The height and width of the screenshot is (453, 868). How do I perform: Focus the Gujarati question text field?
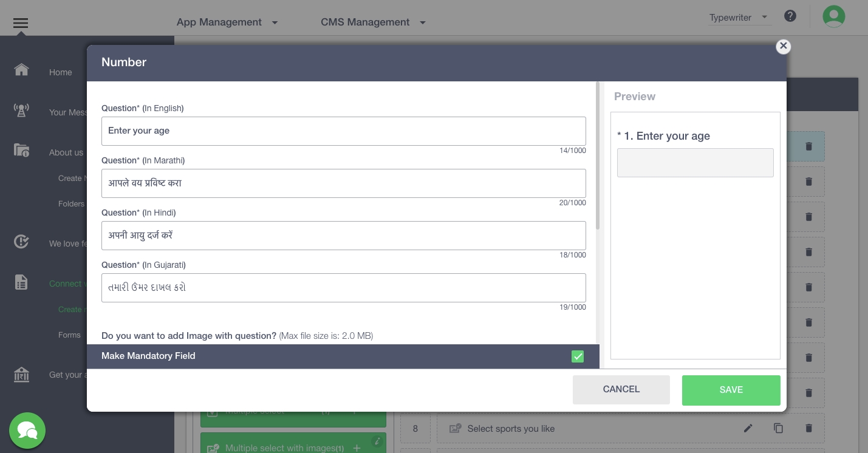click(343, 288)
